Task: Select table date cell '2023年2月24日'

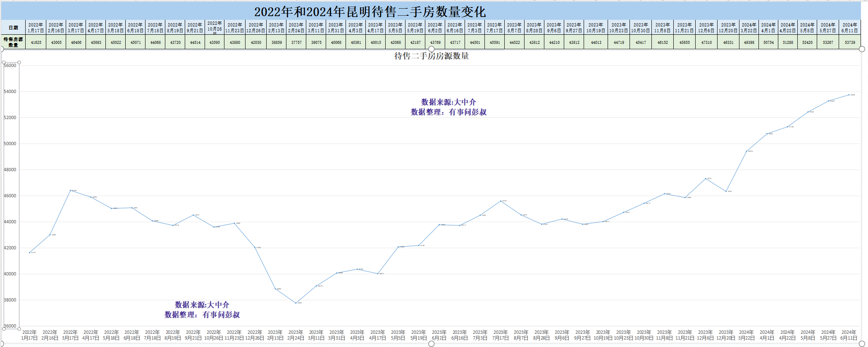Action: click(296, 28)
